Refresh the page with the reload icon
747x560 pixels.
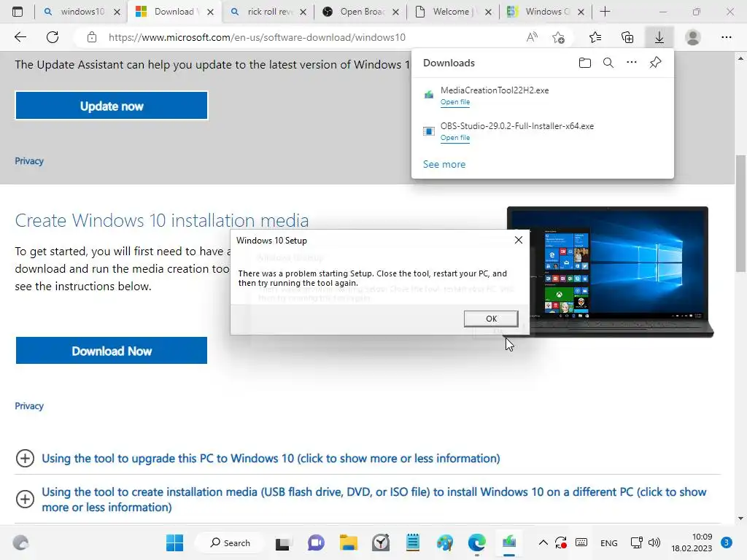(53, 37)
